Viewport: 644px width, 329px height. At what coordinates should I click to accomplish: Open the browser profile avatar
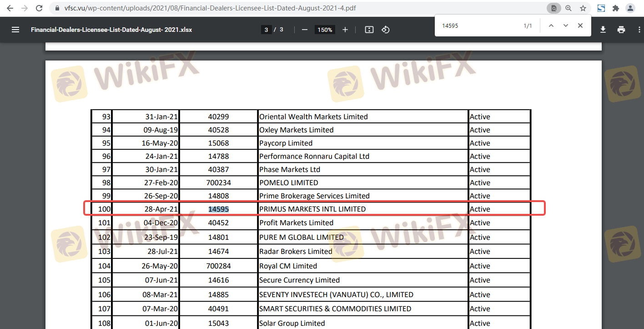(x=630, y=8)
